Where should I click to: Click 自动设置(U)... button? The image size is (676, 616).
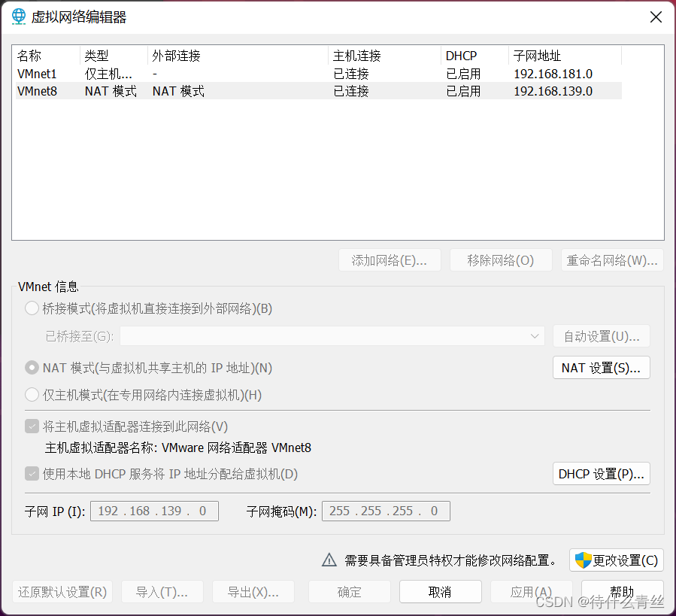tap(602, 336)
